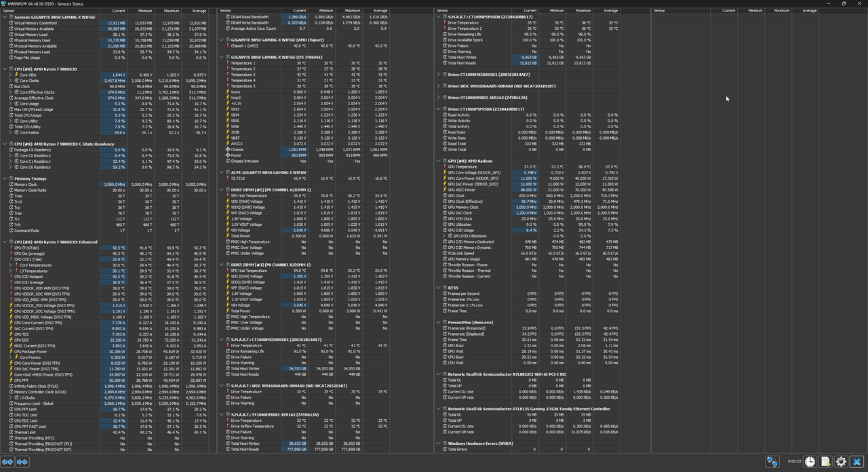
Task: Select the Average Active Core Count row
Action: [x=304, y=28]
